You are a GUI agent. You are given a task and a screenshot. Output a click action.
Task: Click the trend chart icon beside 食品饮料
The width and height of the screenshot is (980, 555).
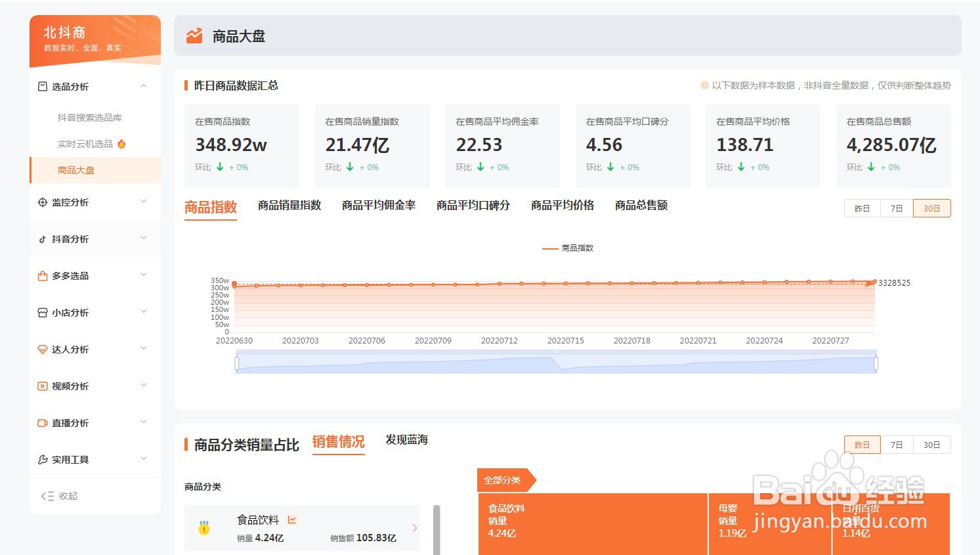click(x=292, y=520)
